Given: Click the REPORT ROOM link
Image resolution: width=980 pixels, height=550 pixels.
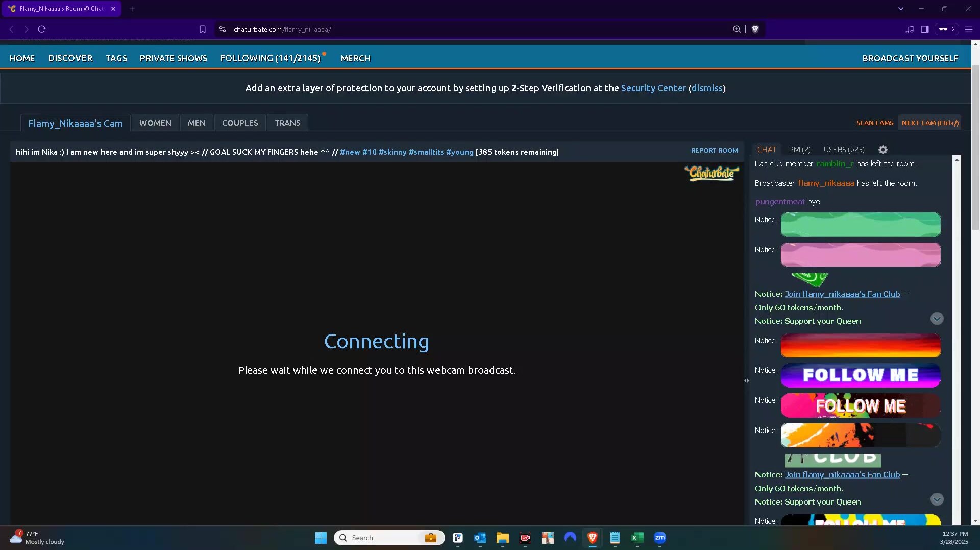Looking at the screenshot, I should coord(714,151).
